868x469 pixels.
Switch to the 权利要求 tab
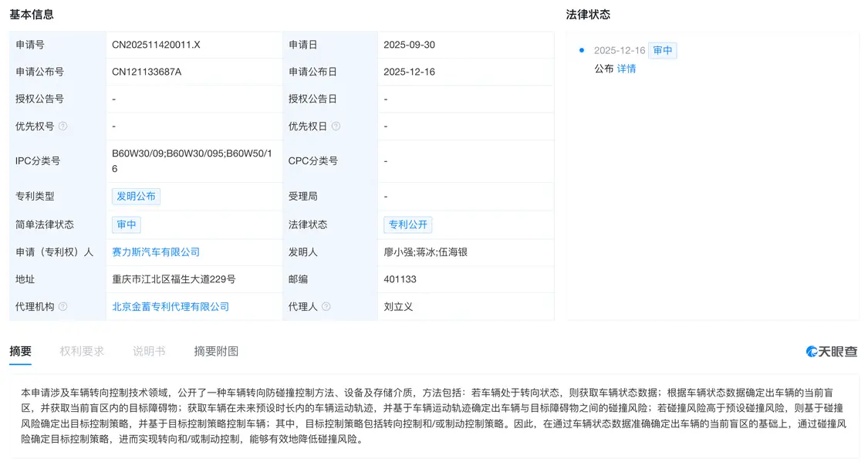click(x=82, y=352)
